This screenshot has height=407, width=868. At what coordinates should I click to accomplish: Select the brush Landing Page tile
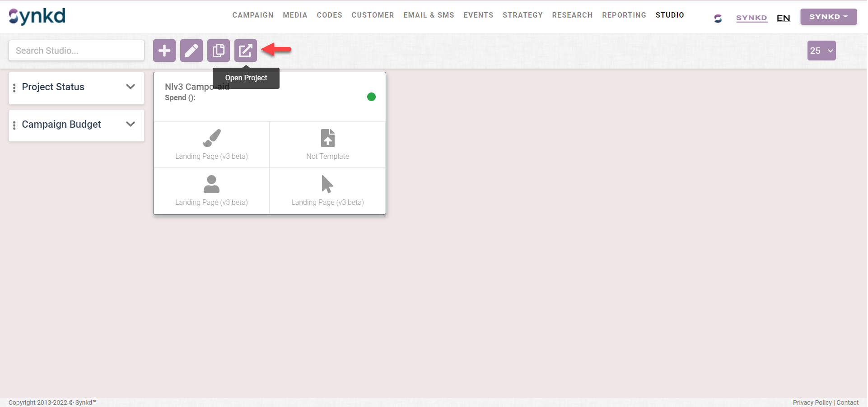(x=211, y=144)
